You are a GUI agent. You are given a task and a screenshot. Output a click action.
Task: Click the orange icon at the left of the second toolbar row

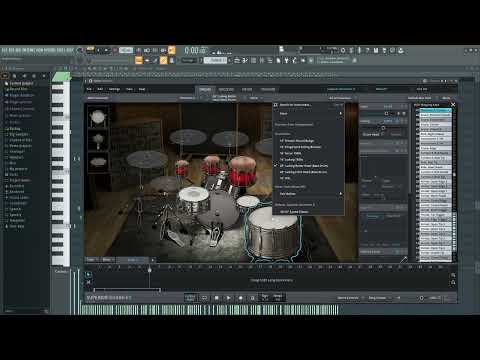coord(139,60)
